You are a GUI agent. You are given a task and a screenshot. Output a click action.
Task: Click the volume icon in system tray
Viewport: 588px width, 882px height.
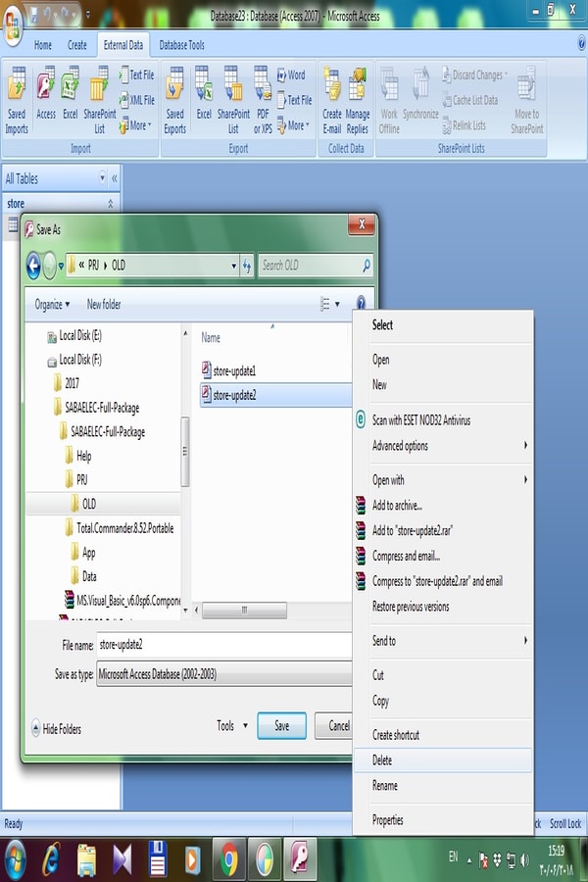(x=525, y=859)
